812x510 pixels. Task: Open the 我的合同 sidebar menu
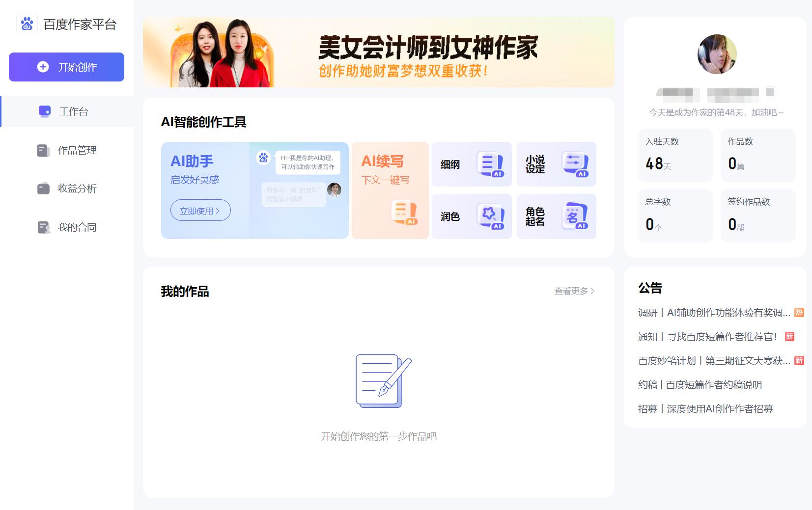(67, 227)
